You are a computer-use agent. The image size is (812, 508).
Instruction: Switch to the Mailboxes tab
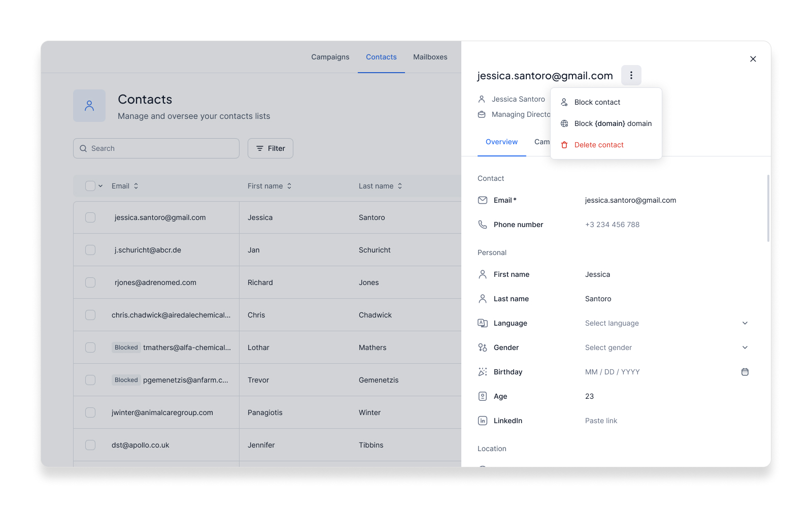pos(430,57)
